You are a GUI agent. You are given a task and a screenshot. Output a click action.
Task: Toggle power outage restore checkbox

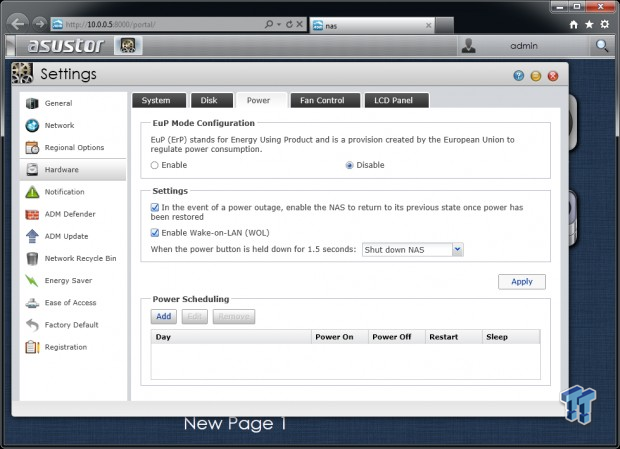pos(155,208)
